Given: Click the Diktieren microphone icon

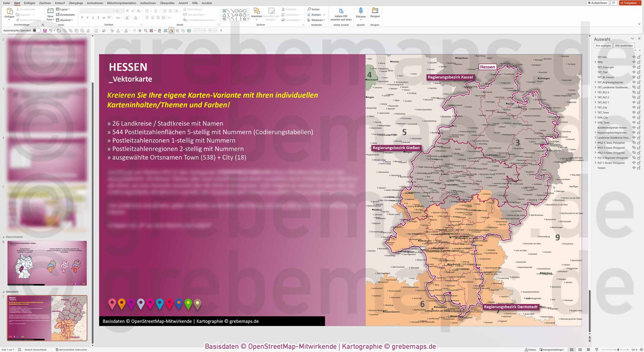Looking at the screenshot, I should [x=361, y=11].
